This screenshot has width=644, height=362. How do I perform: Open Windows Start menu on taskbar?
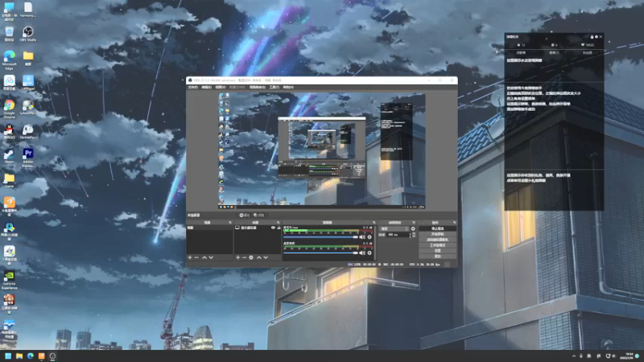(x=8, y=356)
